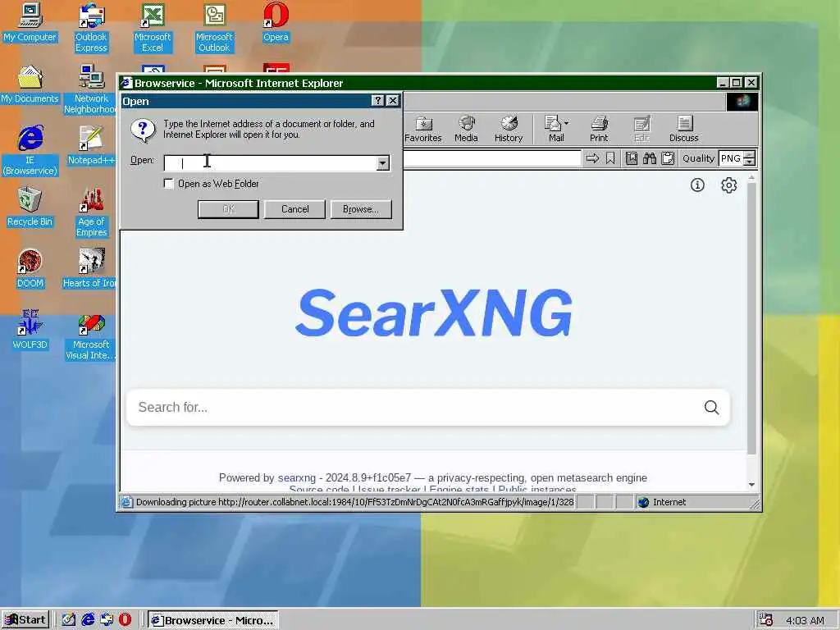Select the Microsoft Excel desktop shortcut
Image resolution: width=840 pixels, height=630 pixels.
tap(153, 28)
